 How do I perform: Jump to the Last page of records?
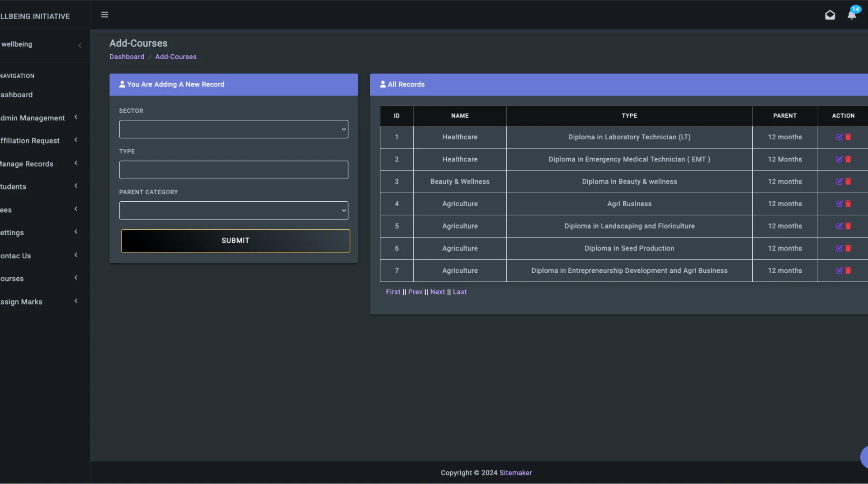coord(460,292)
